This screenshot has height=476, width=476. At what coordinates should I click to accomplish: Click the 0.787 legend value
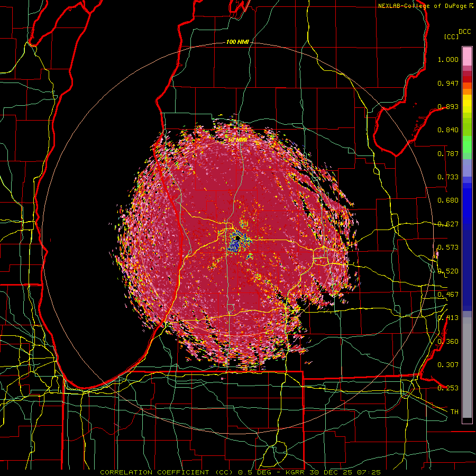point(448,153)
